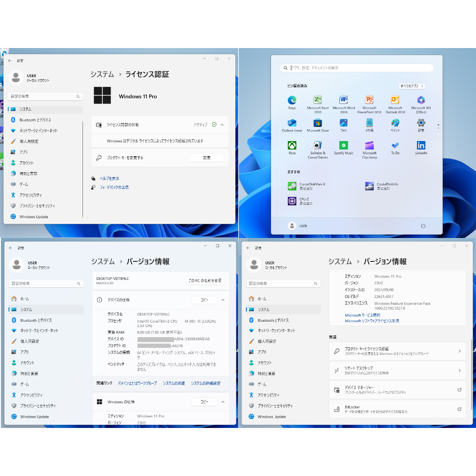Open フィードバックの送信 link

coord(114,187)
